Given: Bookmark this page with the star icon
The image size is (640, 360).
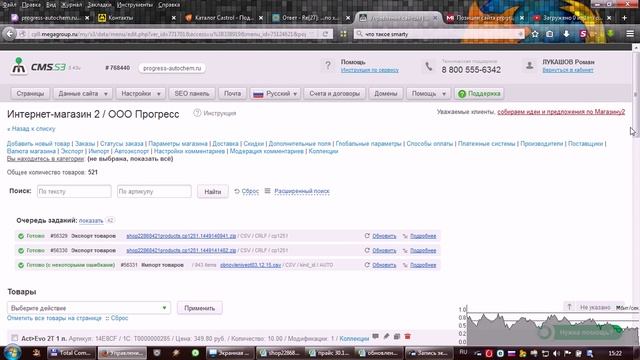Looking at the screenshot, I should pos(535,34).
